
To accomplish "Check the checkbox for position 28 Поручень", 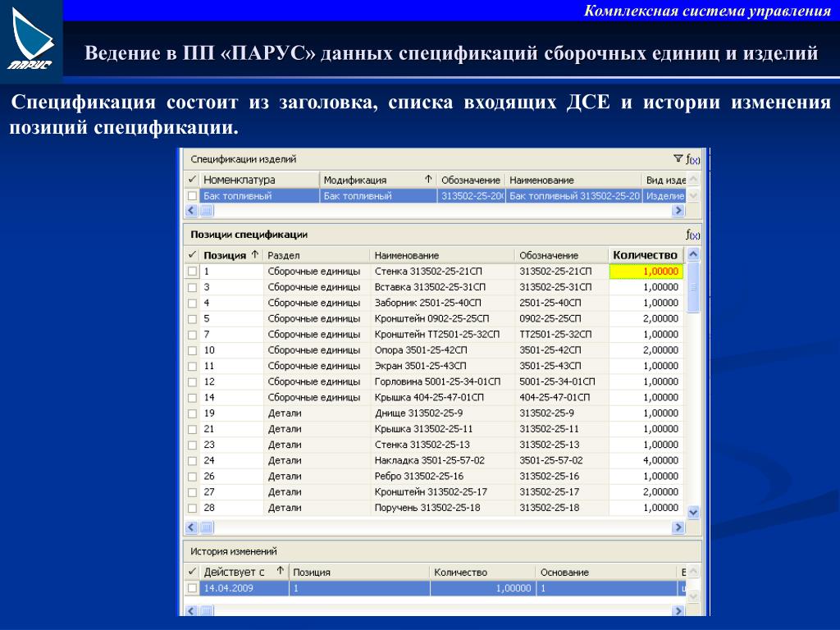I will click(x=192, y=508).
